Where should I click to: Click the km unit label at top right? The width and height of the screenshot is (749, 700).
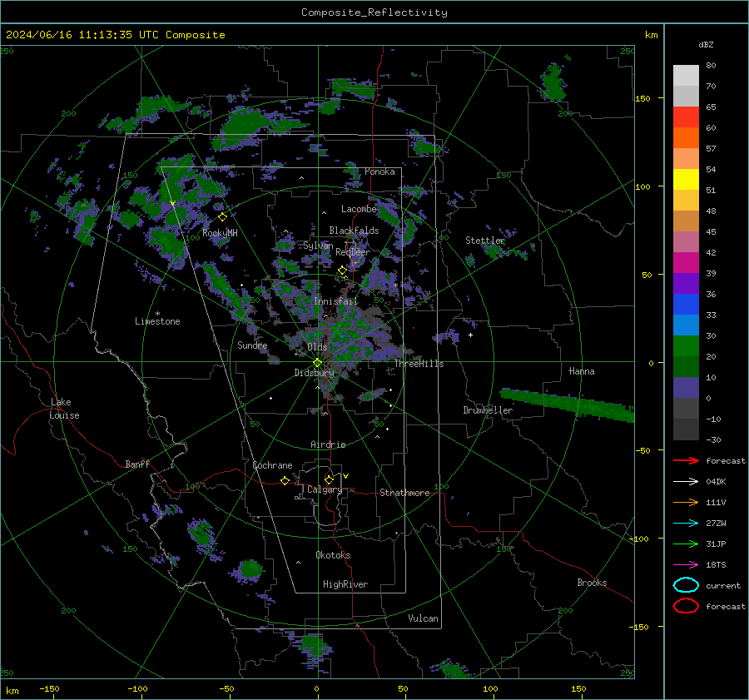(651, 35)
